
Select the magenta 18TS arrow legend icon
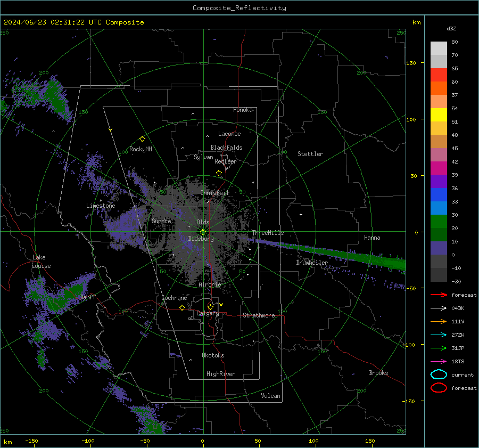coord(439,362)
